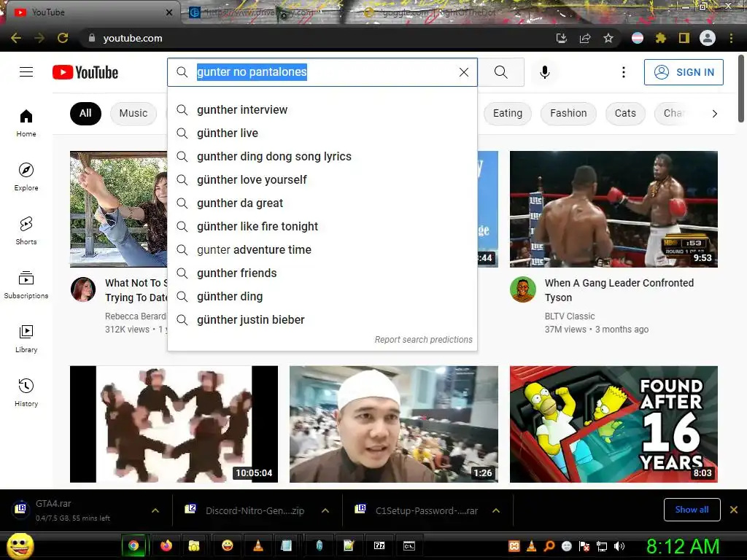Image resolution: width=747 pixels, height=560 pixels.
Task: Click 'Report search predictions' link
Action: click(423, 340)
